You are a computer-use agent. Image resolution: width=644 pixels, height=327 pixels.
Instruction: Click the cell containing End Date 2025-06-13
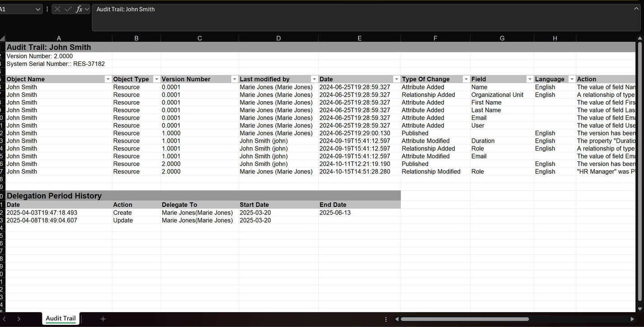pyautogui.click(x=335, y=213)
